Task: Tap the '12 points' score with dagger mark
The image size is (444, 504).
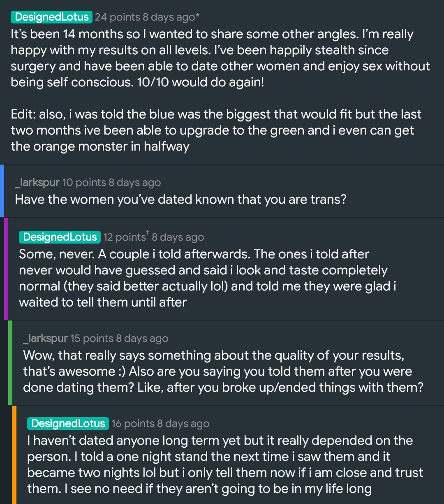Action: [x=125, y=237]
